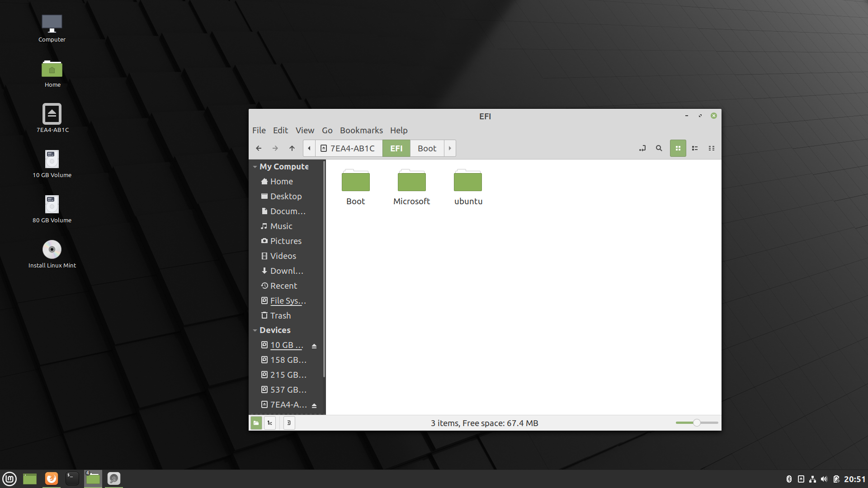The height and width of the screenshot is (488, 868).
Task: Launch Terminal from the panel
Action: pos(72,479)
